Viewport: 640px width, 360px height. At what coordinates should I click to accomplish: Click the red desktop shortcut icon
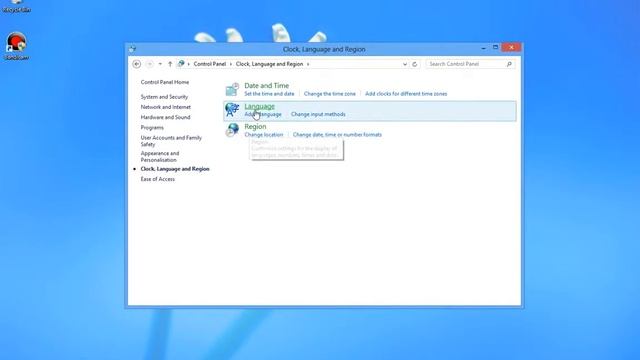pyautogui.click(x=16, y=46)
